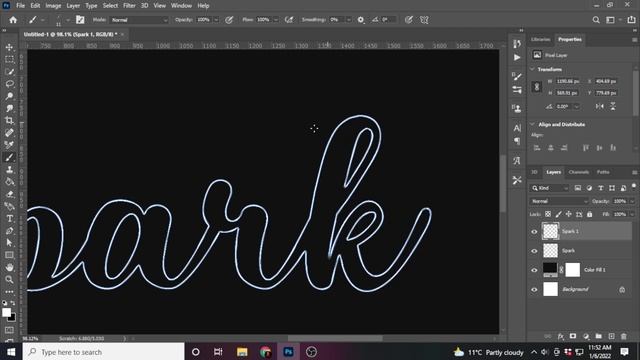
Task: Open brush Mode dropdown in options bar
Action: (x=139, y=20)
